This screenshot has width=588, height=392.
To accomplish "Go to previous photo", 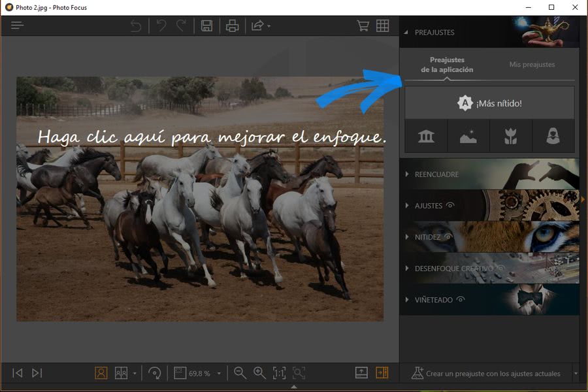I will click(x=17, y=373).
